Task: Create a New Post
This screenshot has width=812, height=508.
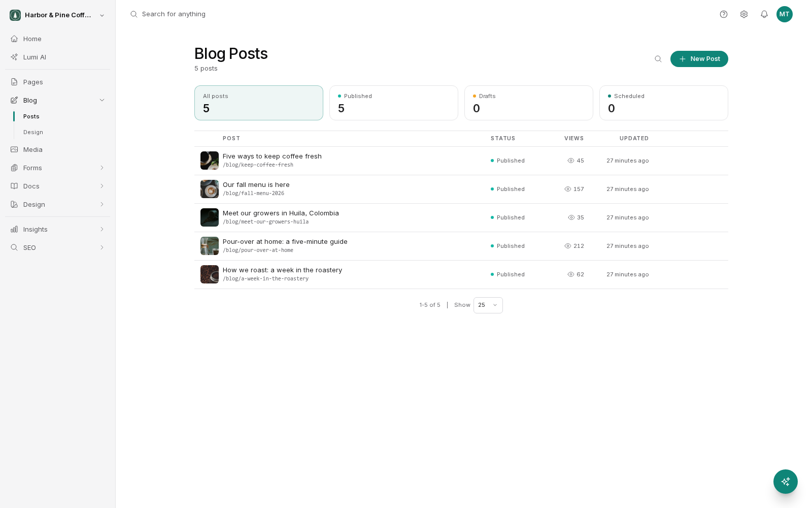Action: click(699, 59)
